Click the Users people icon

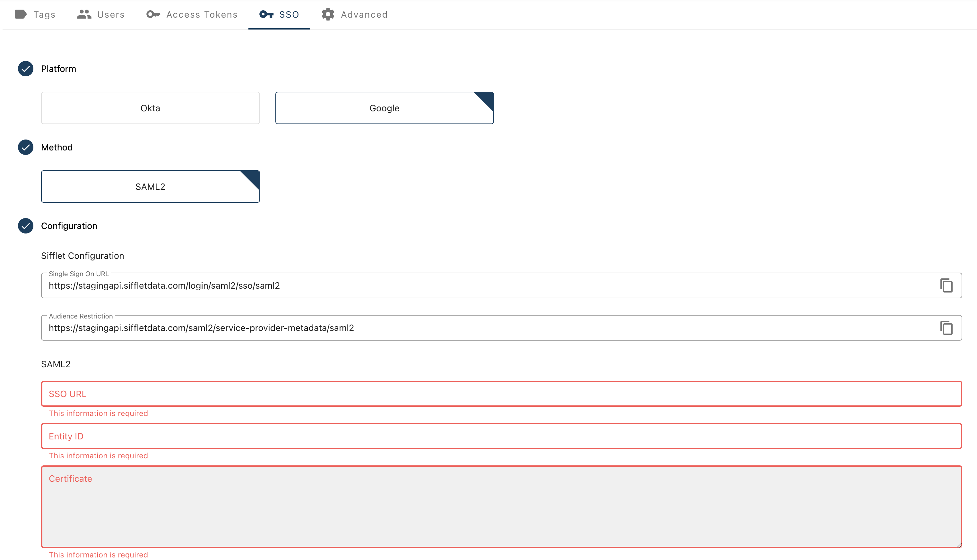[84, 14]
